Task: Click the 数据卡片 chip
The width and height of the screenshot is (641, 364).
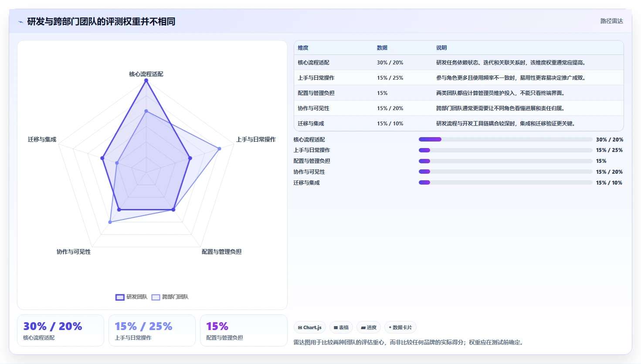Action: pyautogui.click(x=400, y=327)
